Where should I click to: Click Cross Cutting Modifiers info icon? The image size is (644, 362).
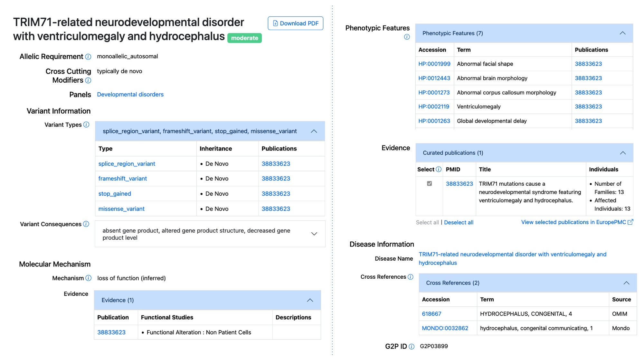point(88,80)
